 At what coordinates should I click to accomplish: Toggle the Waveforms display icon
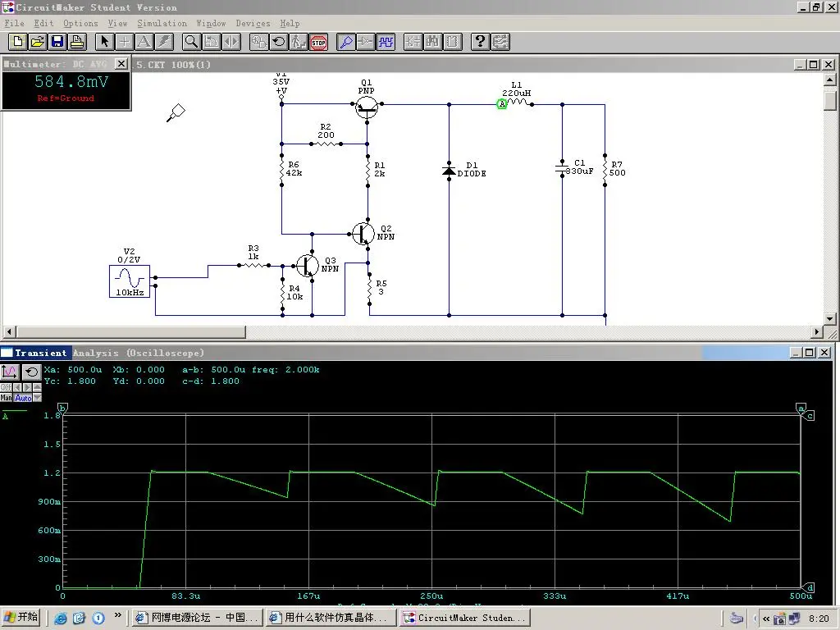pyautogui.click(x=386, y=42)
